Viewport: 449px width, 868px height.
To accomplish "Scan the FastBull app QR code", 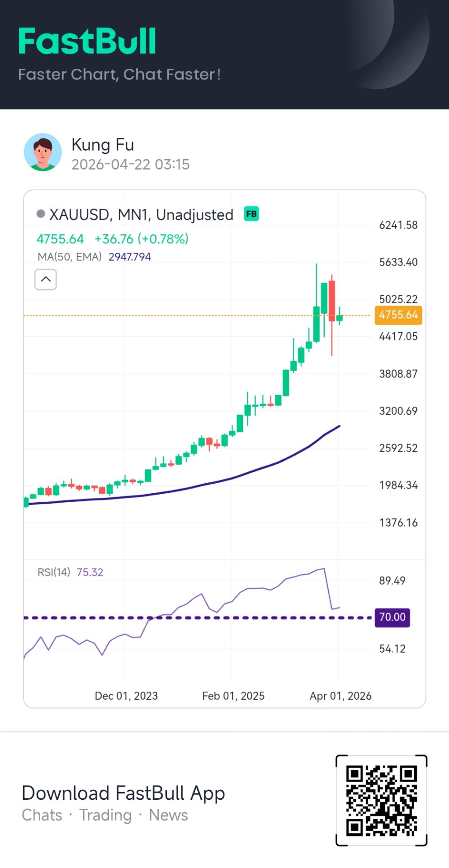I will point(381,800).
